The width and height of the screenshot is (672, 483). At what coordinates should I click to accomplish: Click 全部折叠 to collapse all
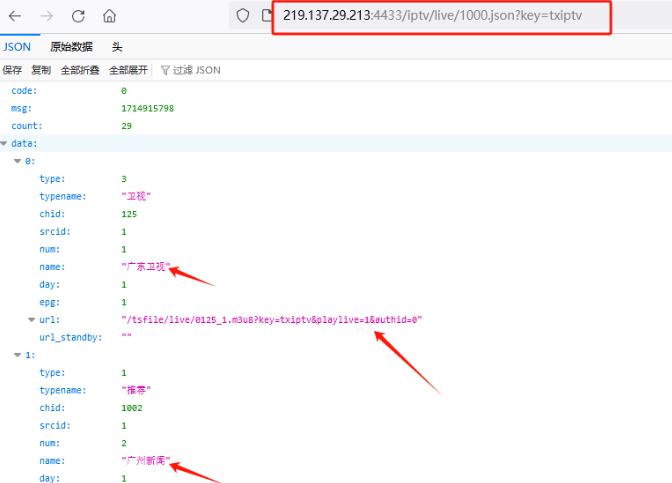(x=80, y=70)
